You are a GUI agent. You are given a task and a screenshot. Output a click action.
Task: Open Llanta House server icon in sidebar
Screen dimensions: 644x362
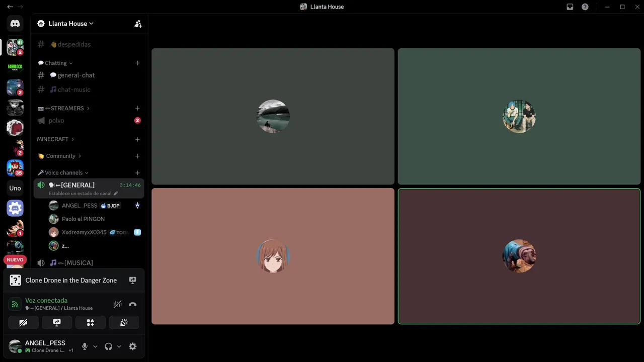pyautogui.click(x=15, y=47)
